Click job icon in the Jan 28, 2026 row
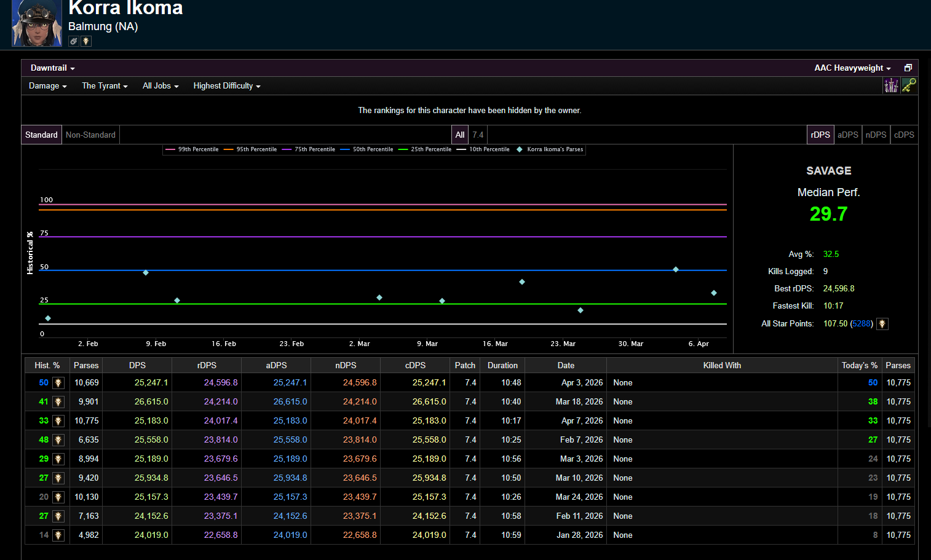The width and height of the screenshot is (931, 560). pos(58,535)
